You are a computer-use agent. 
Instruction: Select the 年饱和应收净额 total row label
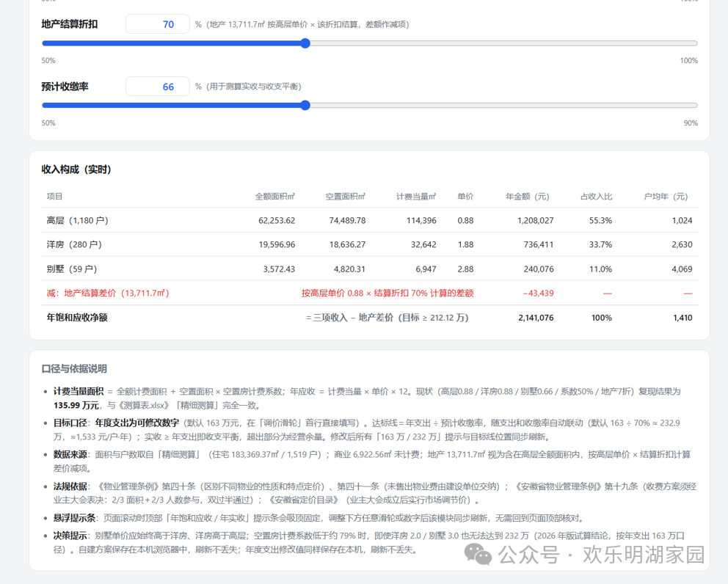[77, 318]
